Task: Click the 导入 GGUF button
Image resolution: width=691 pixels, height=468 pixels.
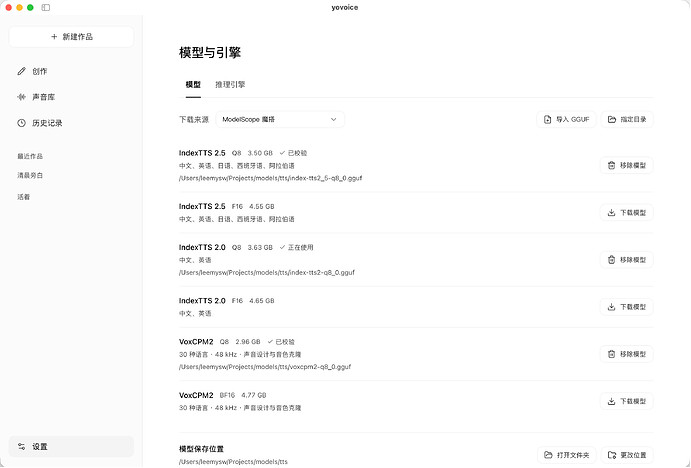Action: point(566,119)
